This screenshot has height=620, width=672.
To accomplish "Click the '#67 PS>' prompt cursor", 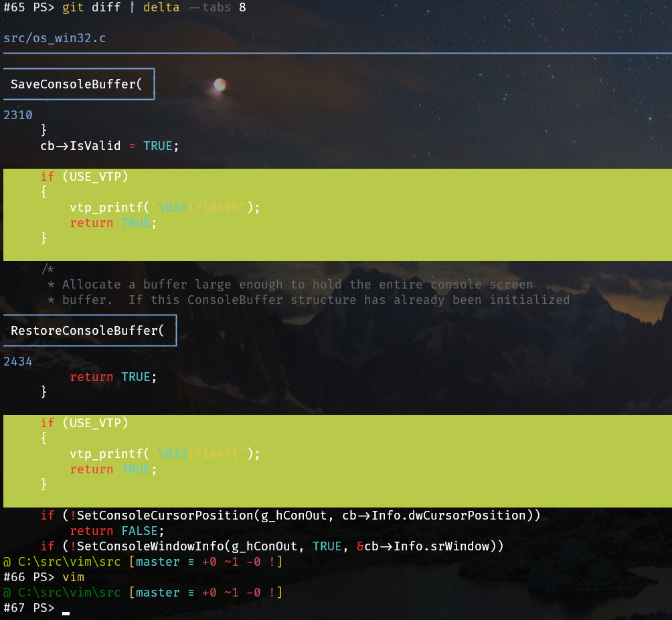I will pyautogui.click(x=66, y=613).
